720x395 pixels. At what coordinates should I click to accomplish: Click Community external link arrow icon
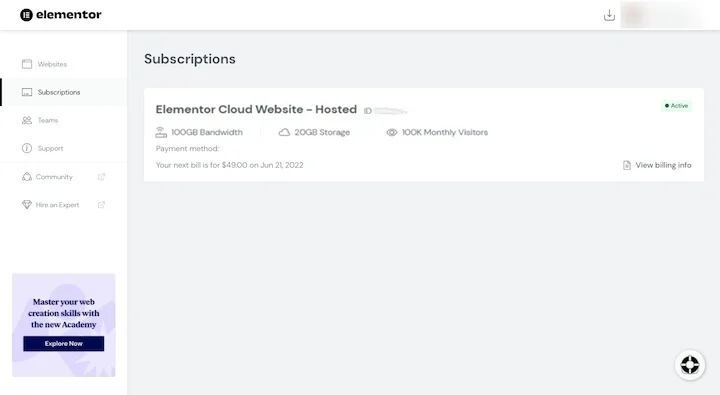pyautogui.click(x=101, y=177)
